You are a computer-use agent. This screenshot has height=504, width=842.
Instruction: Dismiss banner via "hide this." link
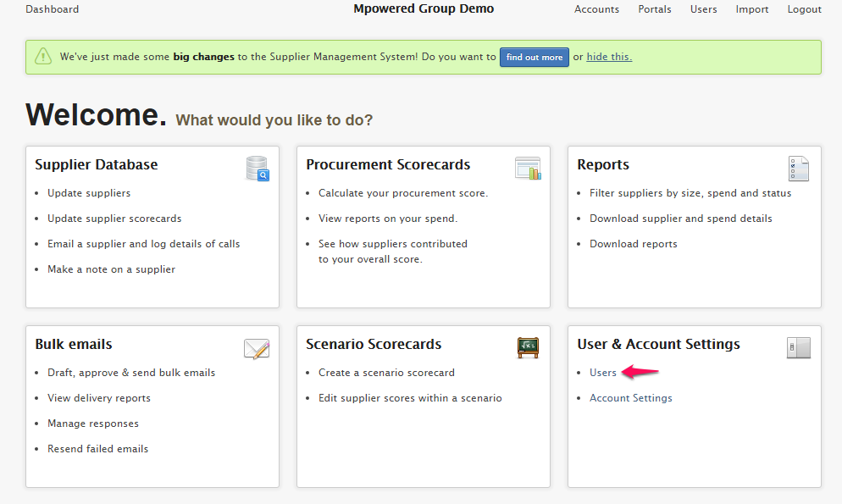(609, 57)
